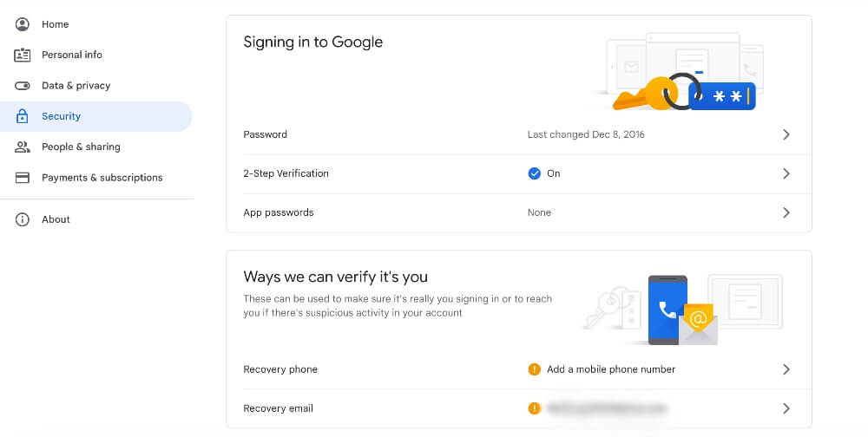Click the orange alert icon beside Recovery email
Image resolution: width=868 pixels, height=437 pixels.
(534, 408)
